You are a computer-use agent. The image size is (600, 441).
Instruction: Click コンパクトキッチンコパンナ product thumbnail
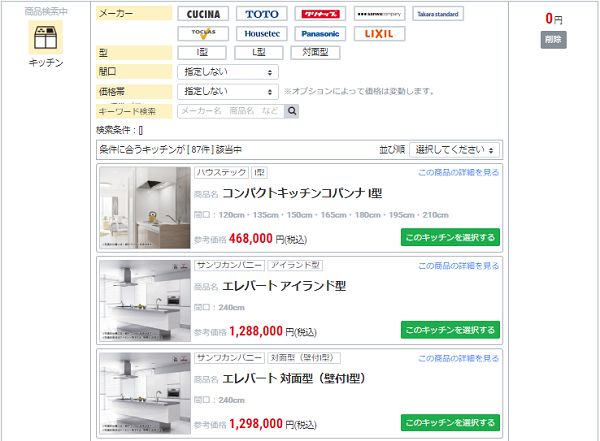145,208
